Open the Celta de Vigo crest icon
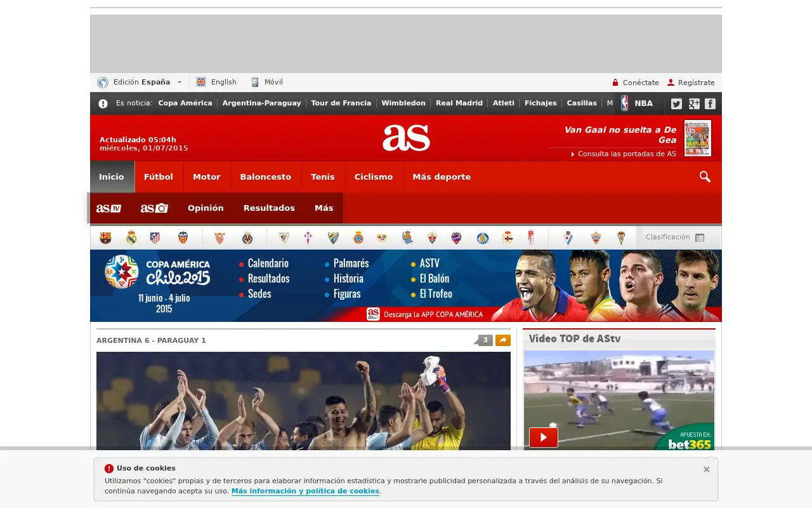The image size is (812, 508). click(x=308, y=238)
